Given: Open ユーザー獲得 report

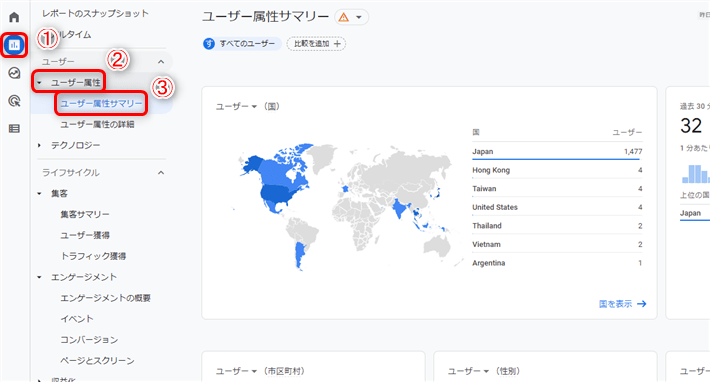Looking at the screenshot, I should coord(85,235).
